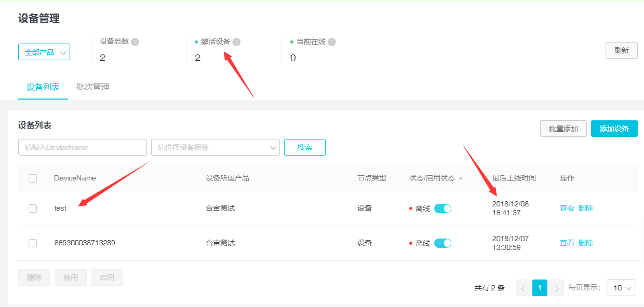This screenshot has width=644, height=307.
Task: Select checkbox for 869300038713289 row
Action: 33,243
